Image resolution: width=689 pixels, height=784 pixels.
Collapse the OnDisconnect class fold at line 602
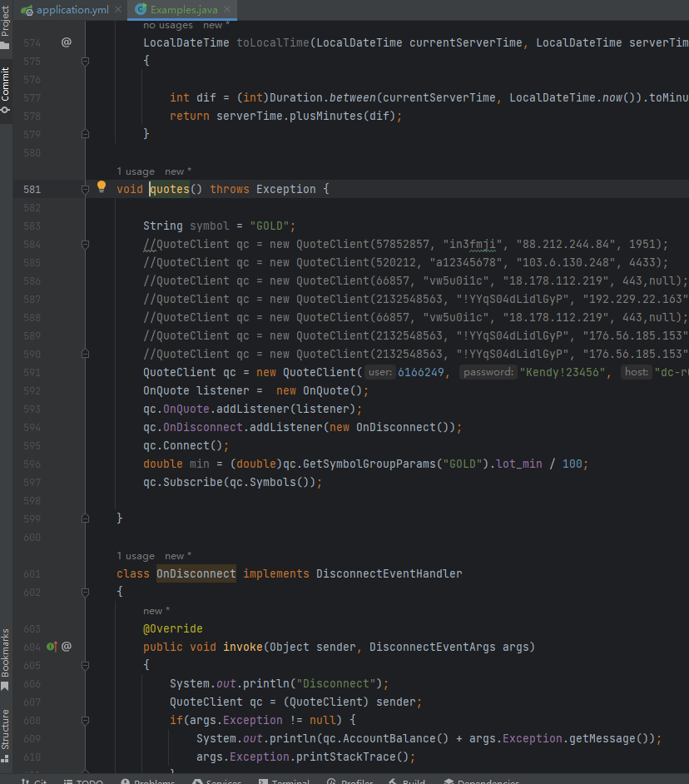coord(85,593)
